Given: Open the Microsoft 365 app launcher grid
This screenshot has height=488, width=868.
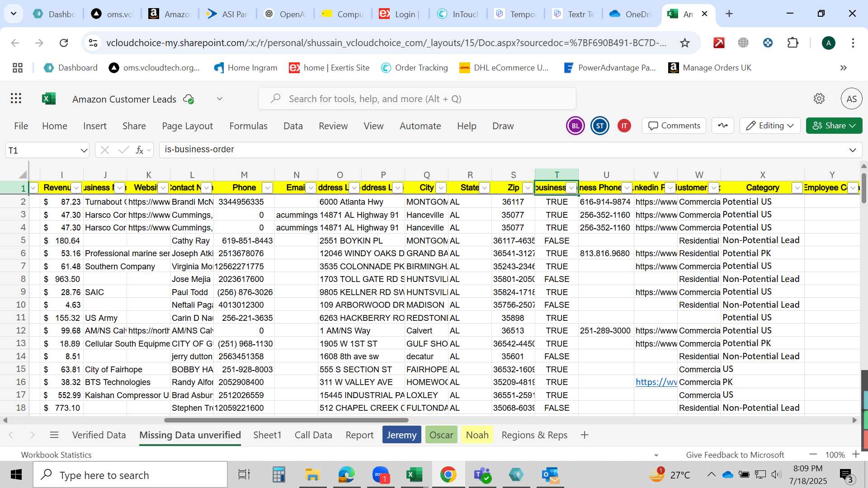Looking at the screenshot, I should (16, 99).
